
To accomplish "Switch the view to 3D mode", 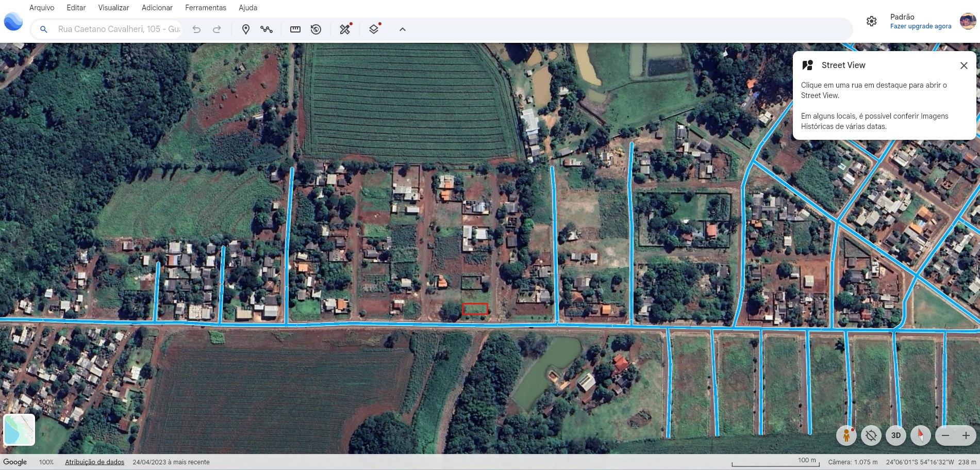I will click(896, 435).
